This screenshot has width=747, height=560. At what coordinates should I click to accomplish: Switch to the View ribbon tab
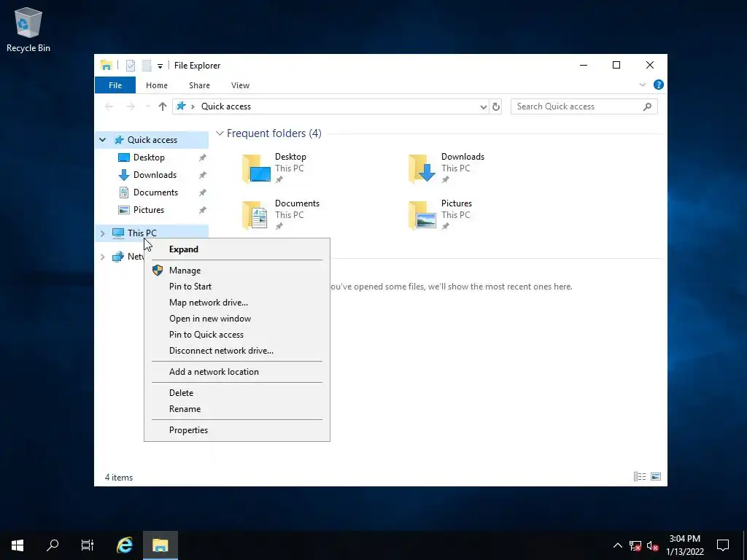(240, 85)
